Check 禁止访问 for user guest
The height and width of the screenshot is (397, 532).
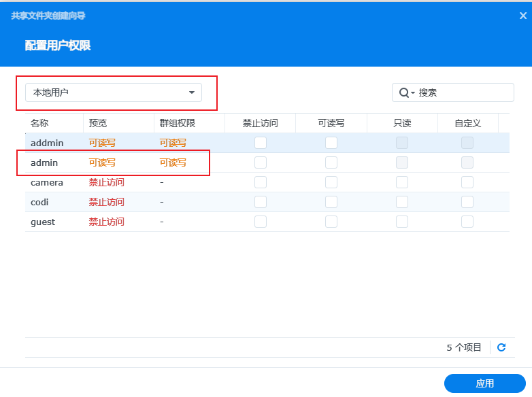261,222
